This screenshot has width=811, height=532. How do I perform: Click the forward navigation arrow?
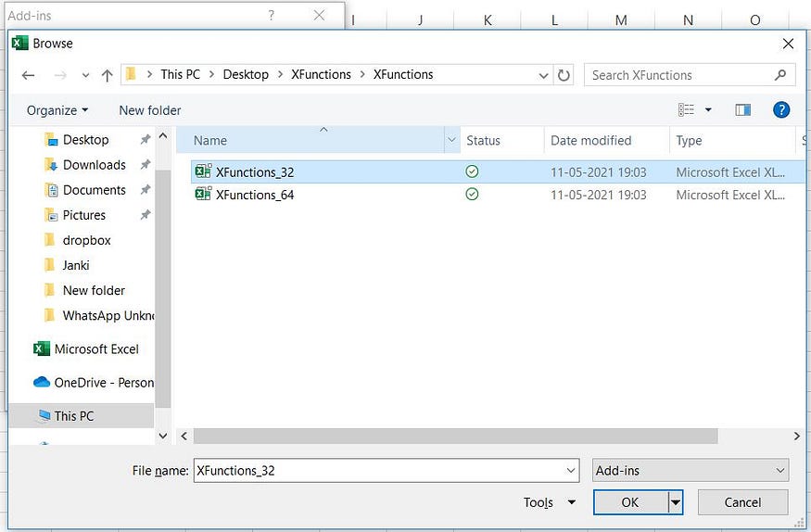tap(60, 75)
